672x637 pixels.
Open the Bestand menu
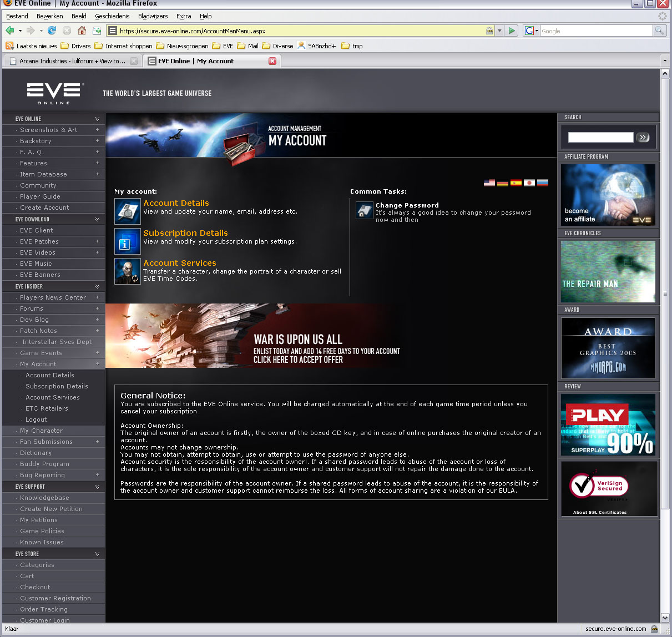(x=17, y=16)
